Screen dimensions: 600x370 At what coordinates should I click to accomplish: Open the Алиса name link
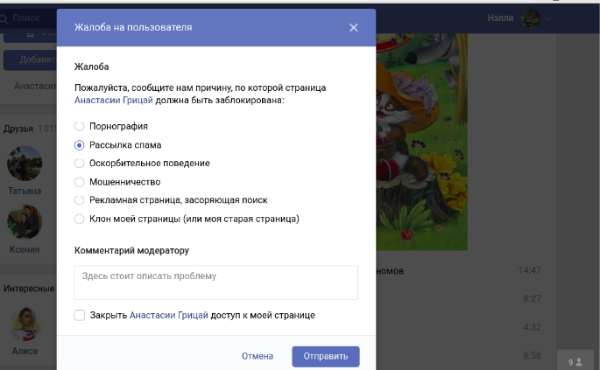click(24, 351)
